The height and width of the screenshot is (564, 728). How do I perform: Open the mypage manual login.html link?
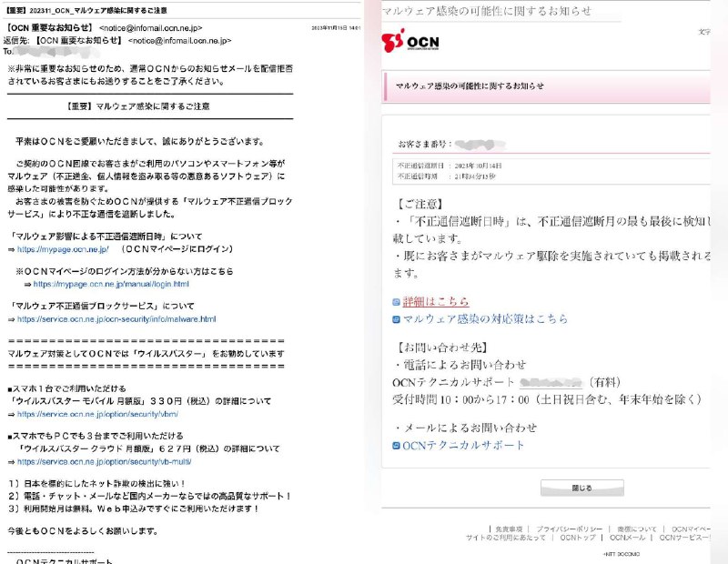[111, 284]
